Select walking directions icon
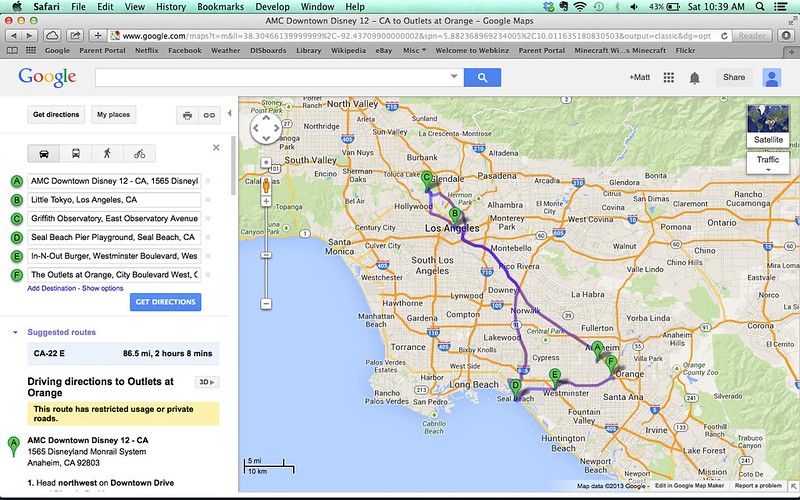This screenshot has width=800, height=500. click(x=107, y=154)
